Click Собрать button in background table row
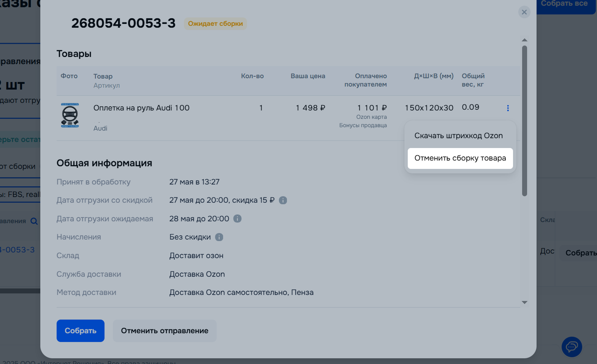 pyautogui.click(x=579, y=253)
